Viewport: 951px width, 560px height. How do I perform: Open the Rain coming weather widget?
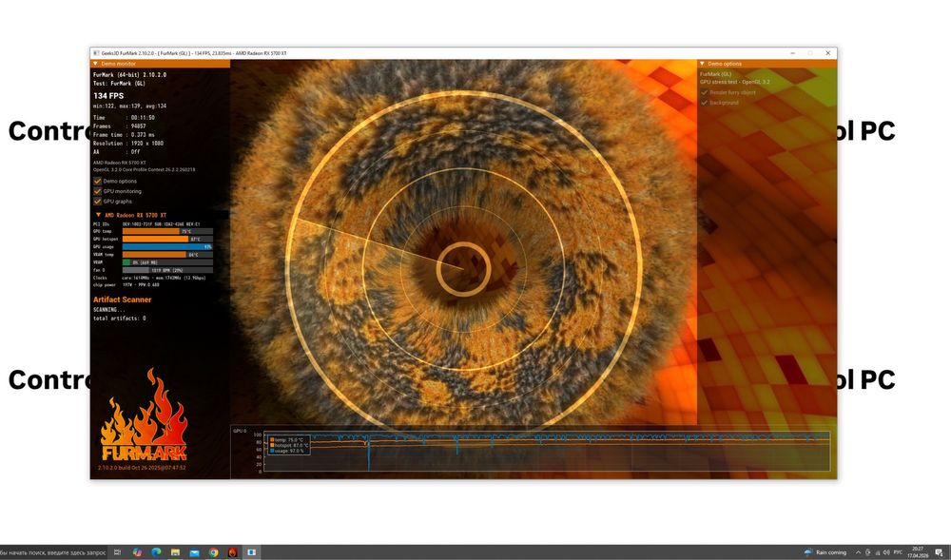click(x=825, y=552)
